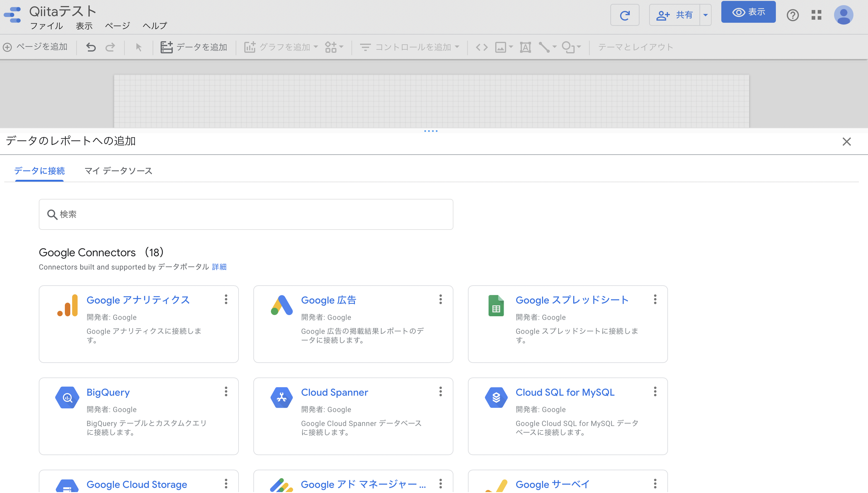The height and width of the screenshot is (493, 868).
Task: Click the データを追加 button
Action: tap(194, 47)
